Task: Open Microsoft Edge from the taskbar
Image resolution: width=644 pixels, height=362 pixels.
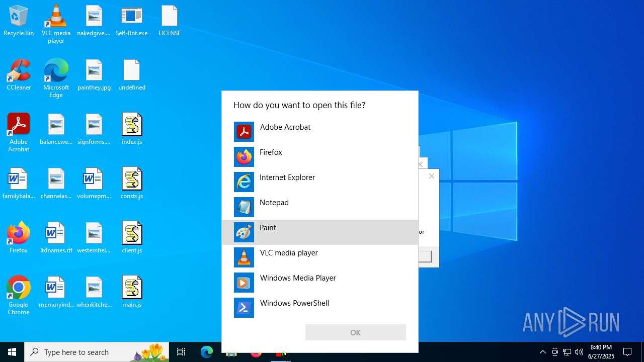Action: 207,352
